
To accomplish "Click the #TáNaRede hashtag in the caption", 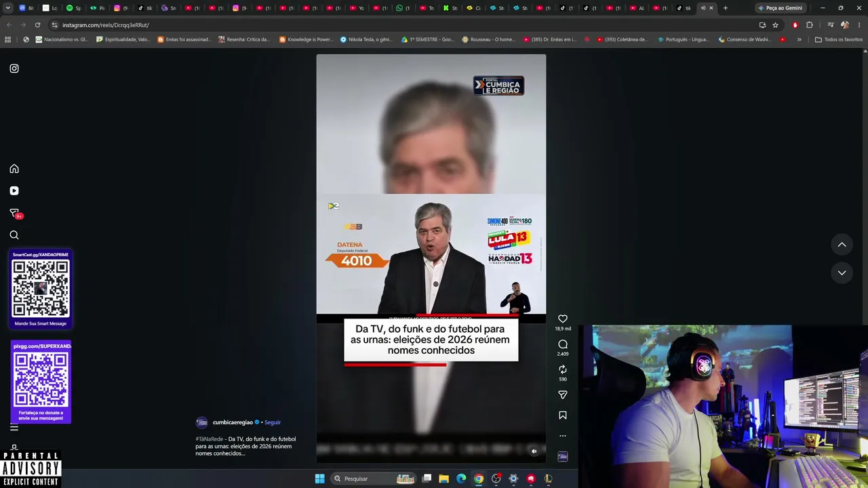I will pos(209,439).
